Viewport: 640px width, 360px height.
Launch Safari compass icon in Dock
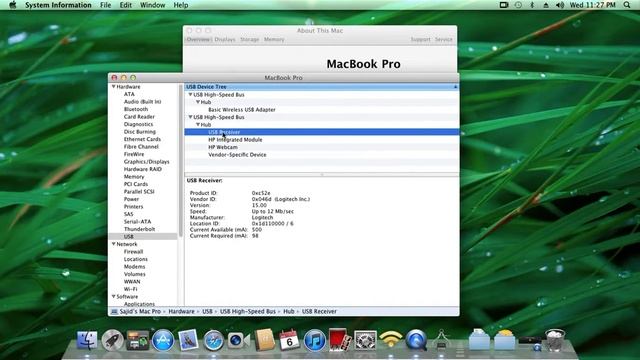(x=213, y=340)
